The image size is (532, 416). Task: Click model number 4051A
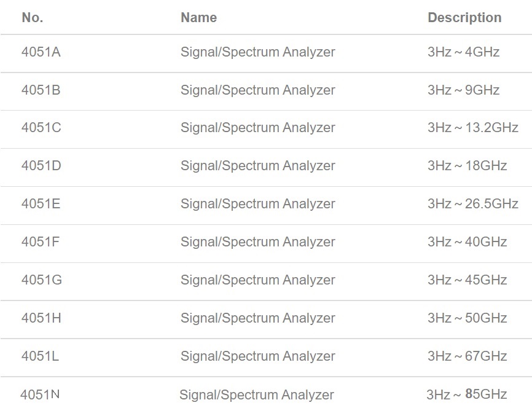[x=41, y=52]
